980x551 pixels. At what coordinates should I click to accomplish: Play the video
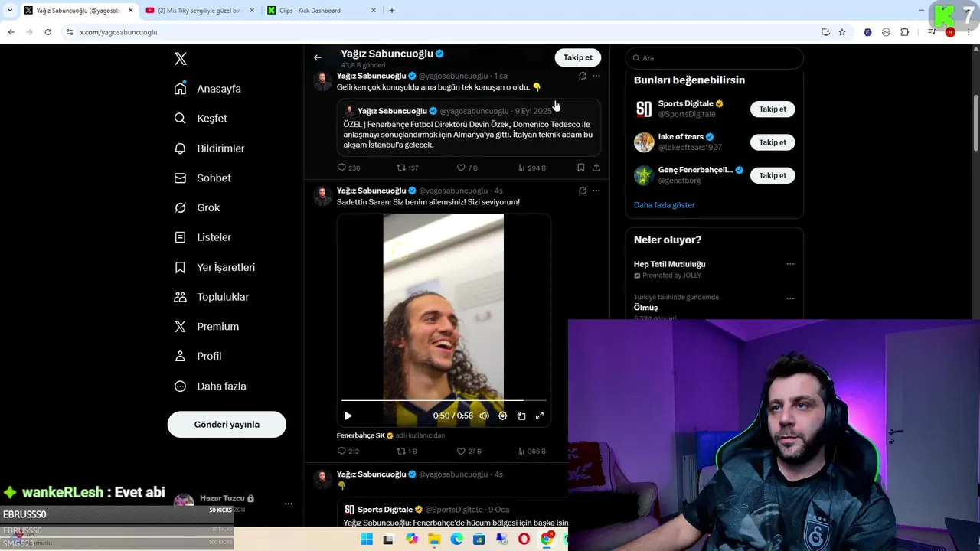tap(348, 416)
